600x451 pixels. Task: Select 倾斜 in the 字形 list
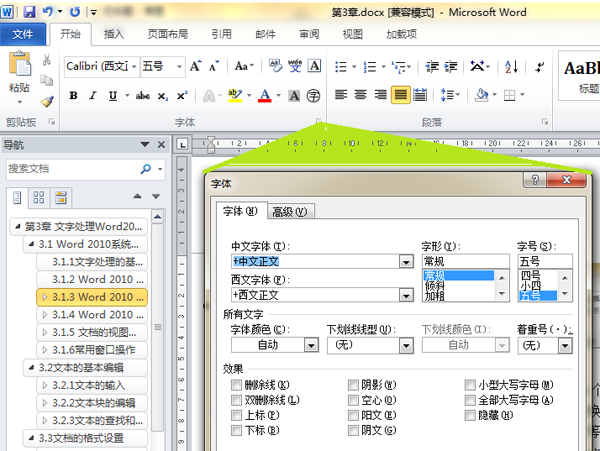coord(434,285)
